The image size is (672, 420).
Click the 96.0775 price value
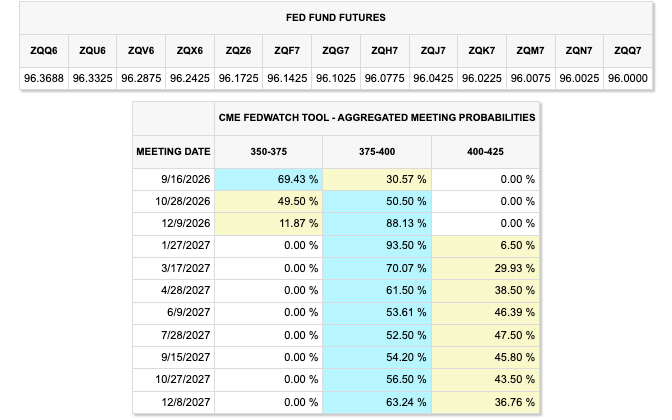[385, 78]
